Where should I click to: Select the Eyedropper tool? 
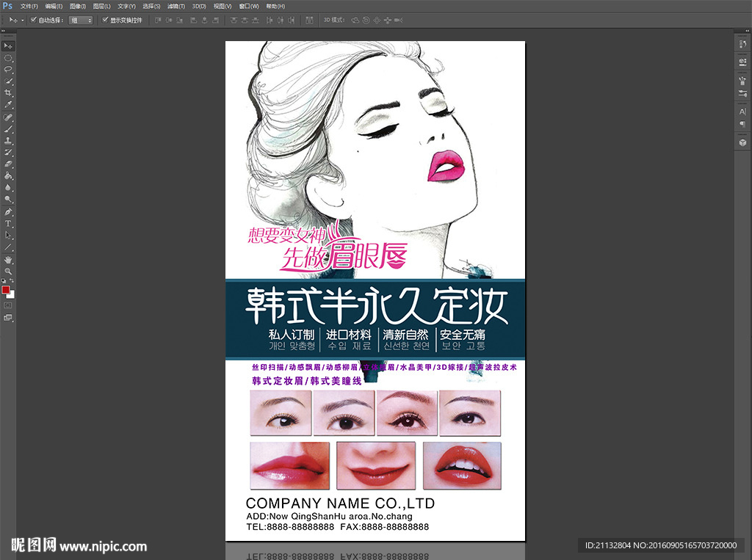pyautogui.click(x=8, y=105)
